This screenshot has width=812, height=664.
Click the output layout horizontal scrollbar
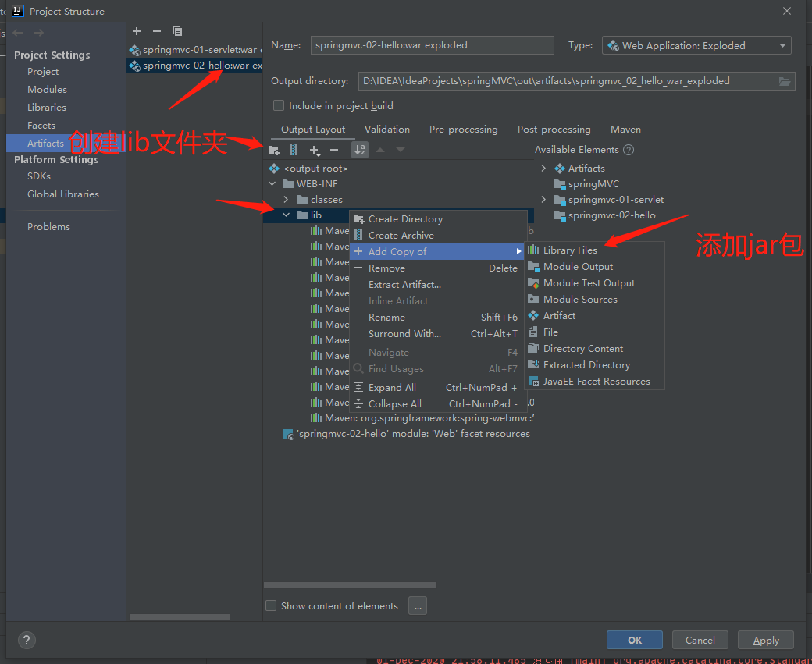pos(350,585)
